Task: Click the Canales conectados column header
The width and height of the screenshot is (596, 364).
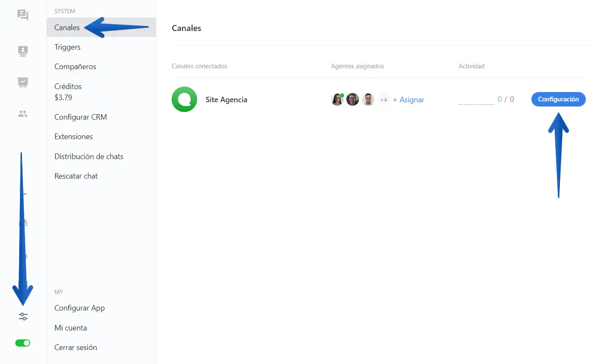Action: click(199, 66)
